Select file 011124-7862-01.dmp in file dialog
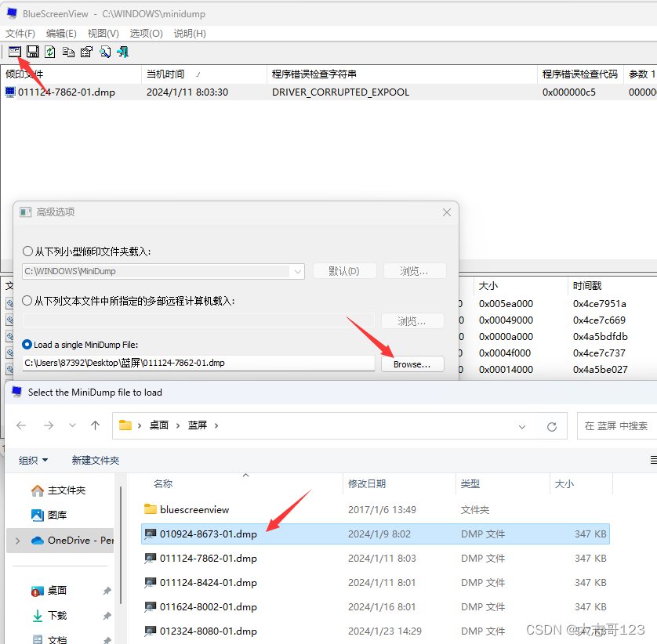 [375, 558]
